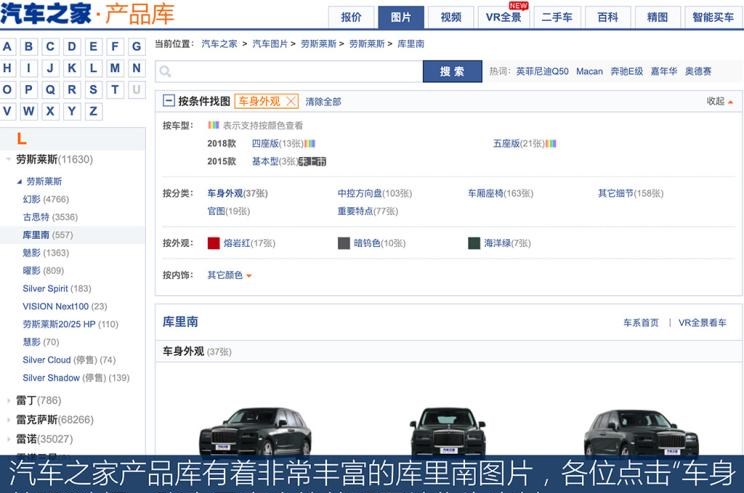
Task: Click 清除全部 to clear filters
Action: pos(323,102)
